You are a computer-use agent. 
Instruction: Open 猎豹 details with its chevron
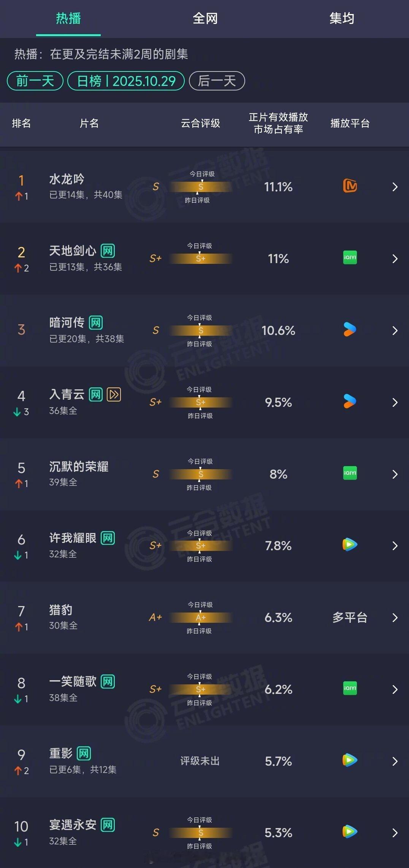395,617
